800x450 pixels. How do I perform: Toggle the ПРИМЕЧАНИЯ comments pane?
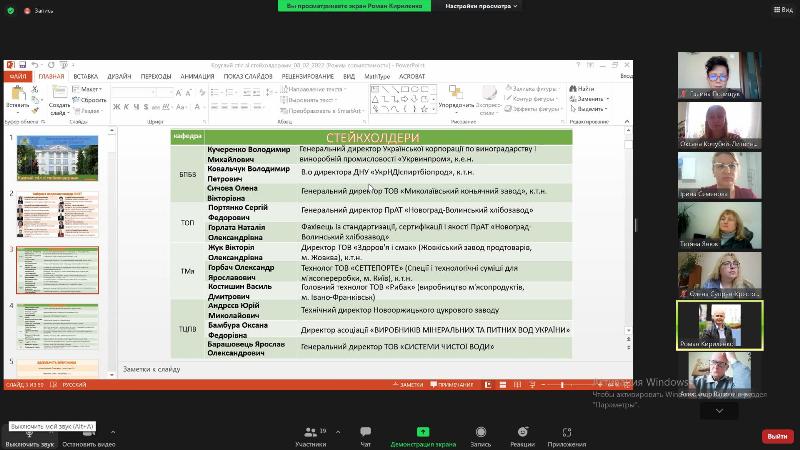452,385
